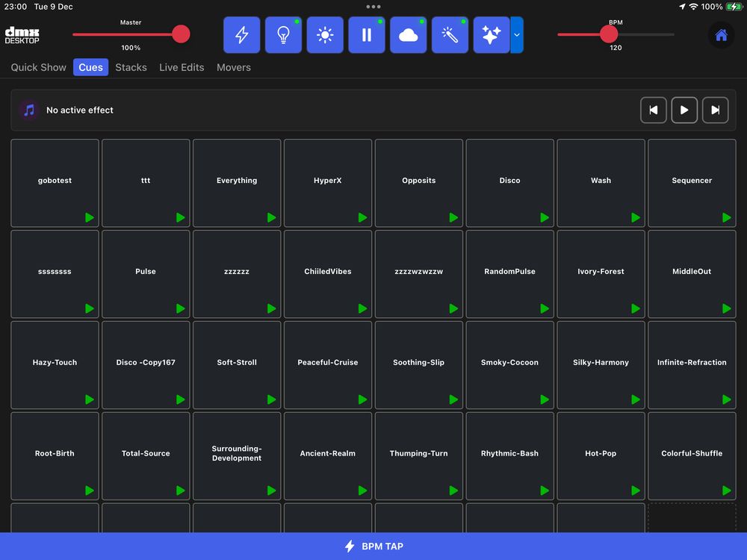Play the ttt cue
The image size is (747, 560).
181,217
